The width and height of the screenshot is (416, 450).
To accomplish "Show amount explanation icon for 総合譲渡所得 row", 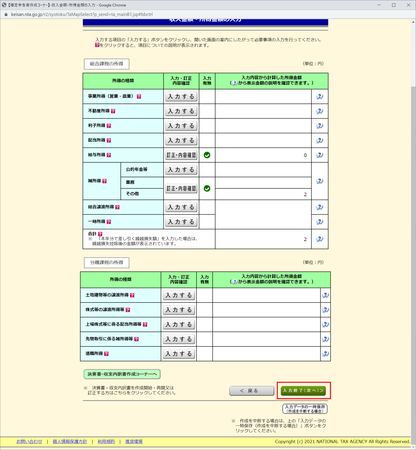I will point(320,207).
